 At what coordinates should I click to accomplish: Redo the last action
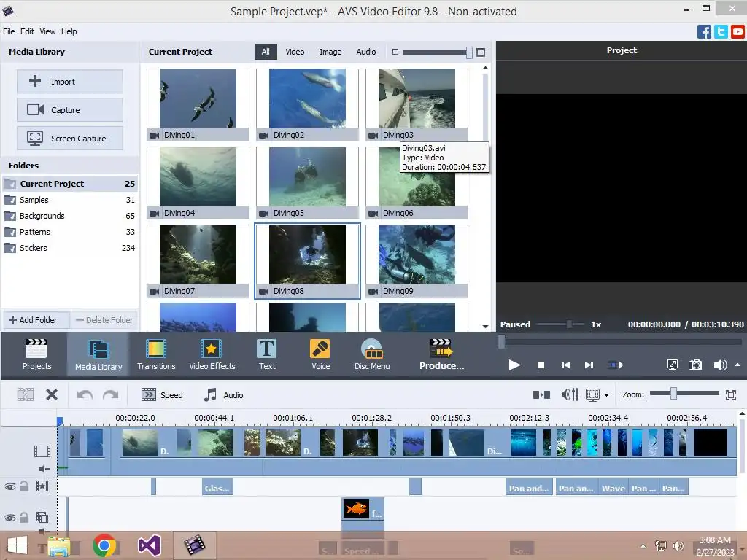click(x=111, y=394)
